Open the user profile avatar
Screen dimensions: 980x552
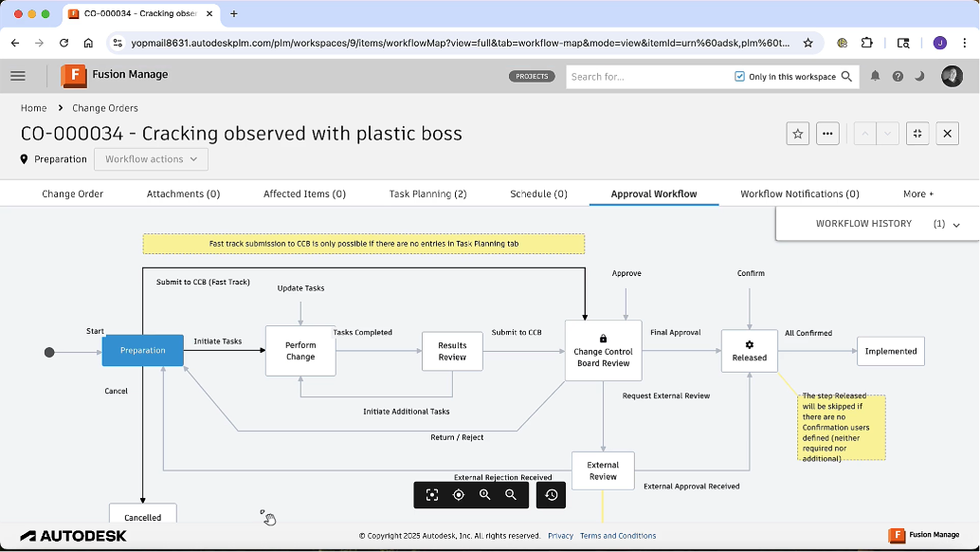952,76
